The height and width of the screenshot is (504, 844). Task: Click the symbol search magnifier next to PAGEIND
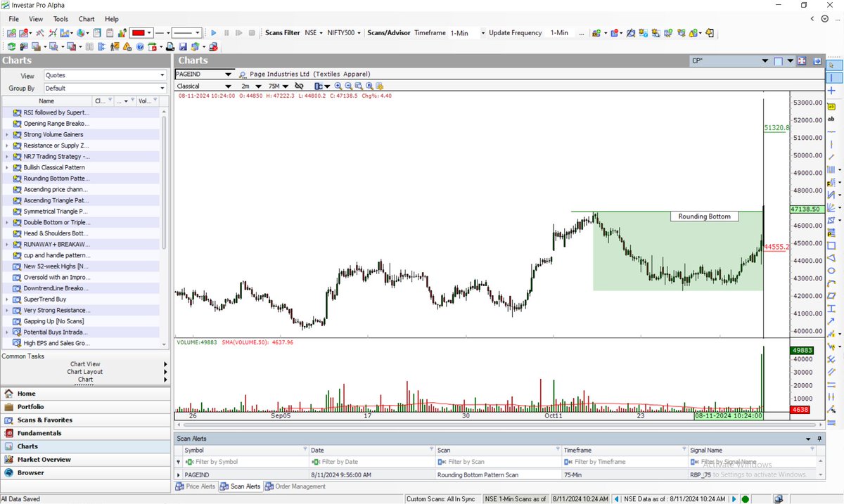click(x=243, y=74)
